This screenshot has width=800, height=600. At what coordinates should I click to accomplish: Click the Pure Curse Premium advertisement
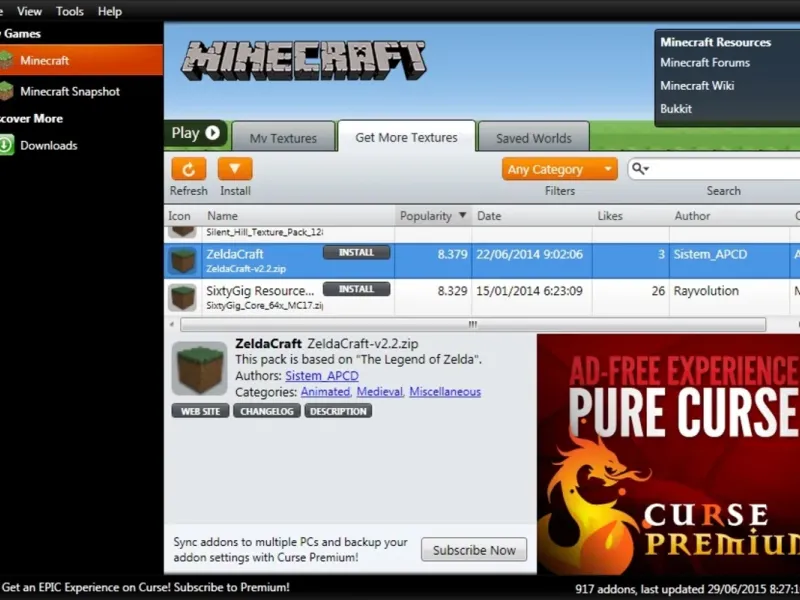click(x=668, y=454)
